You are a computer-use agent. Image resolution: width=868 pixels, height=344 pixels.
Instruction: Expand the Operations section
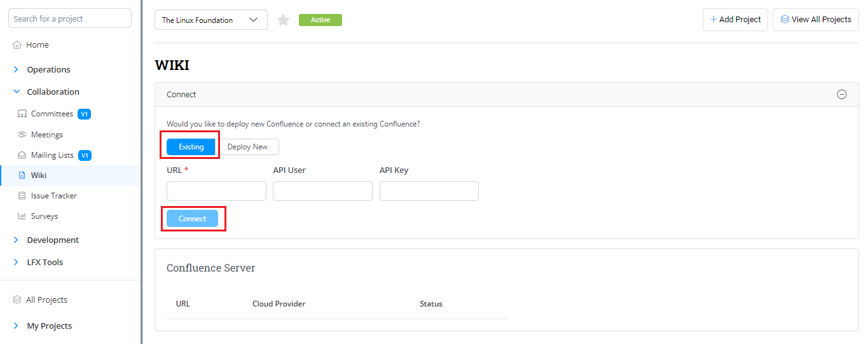[x=17, y=70]
